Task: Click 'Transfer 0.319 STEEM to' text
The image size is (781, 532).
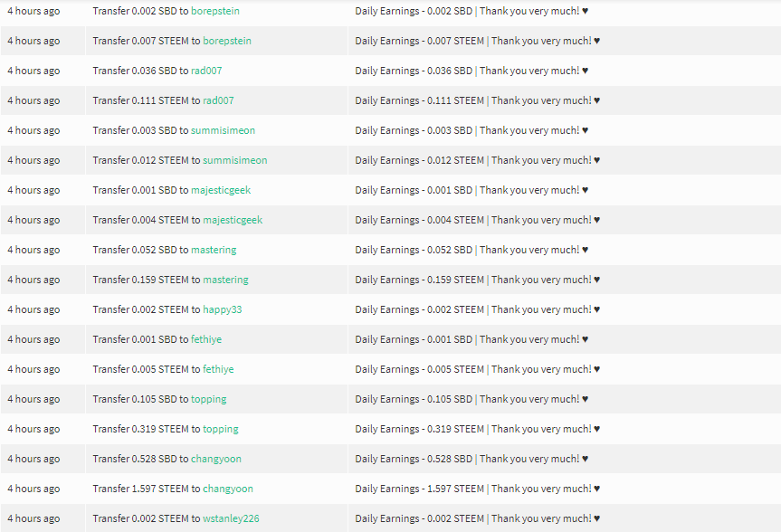Action: pos(147,430)
